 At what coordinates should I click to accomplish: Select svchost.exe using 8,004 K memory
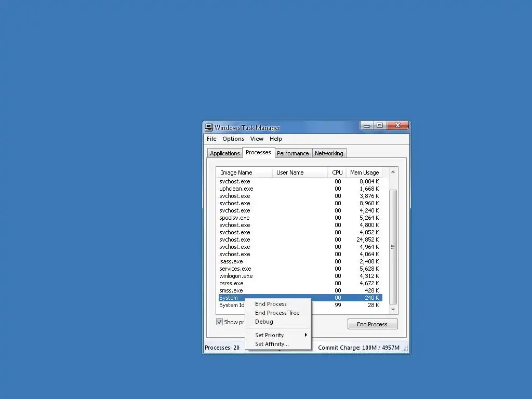pyautogui.click(x=300, y=181)
